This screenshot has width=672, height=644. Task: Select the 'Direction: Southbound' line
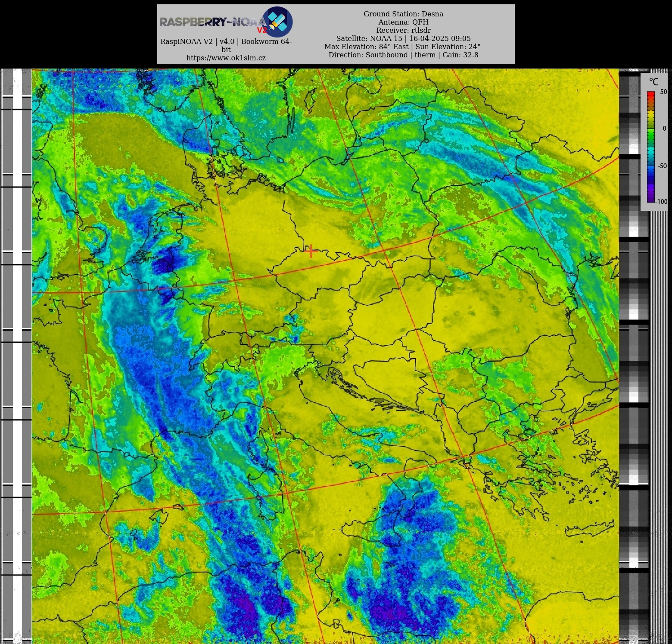(x=403, y=55)
